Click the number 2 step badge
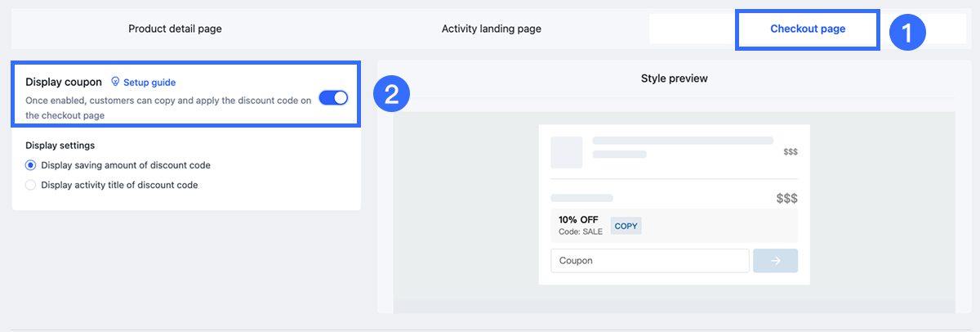The width and height of the screenshot is (980, 332). click(391, 94)
